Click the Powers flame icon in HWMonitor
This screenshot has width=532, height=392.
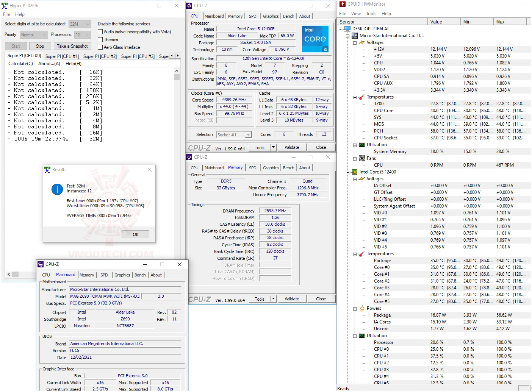pos(362,308)
